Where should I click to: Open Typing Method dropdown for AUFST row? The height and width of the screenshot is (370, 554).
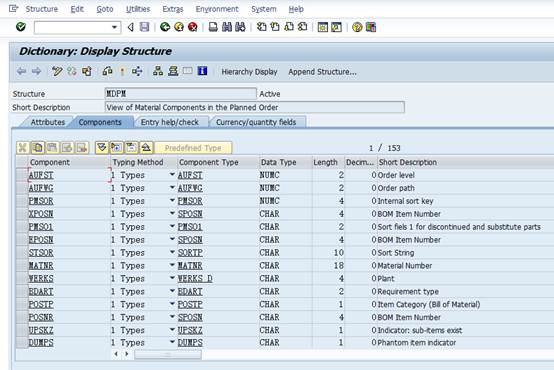tap(172, 175)
